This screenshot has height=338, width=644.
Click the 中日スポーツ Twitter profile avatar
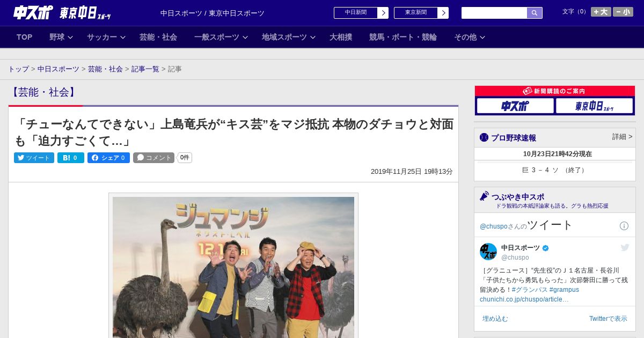click(488, 252)
